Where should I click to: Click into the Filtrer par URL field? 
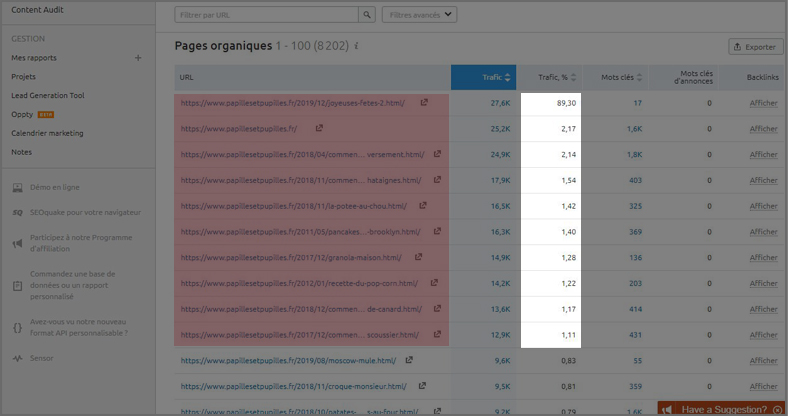point(266,15)
